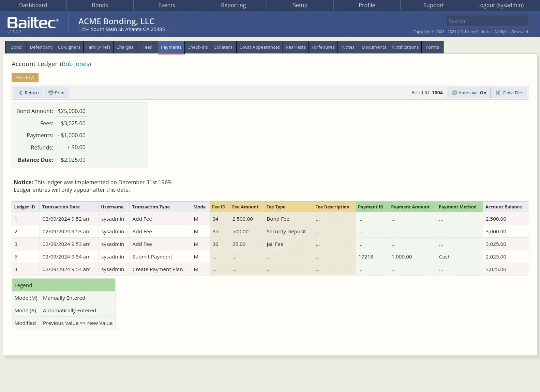Log out of sysadmin account
540x392 pixels.
pos(500,5)
